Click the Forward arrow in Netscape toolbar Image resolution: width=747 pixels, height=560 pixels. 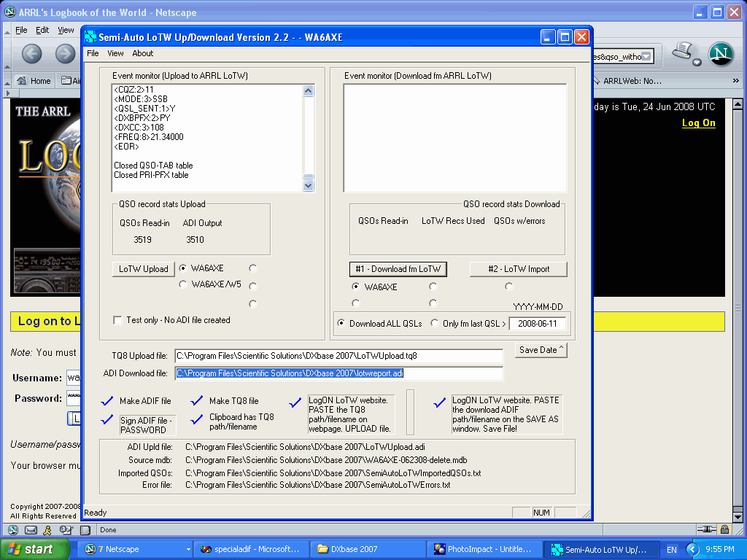(x=65, y=53)
